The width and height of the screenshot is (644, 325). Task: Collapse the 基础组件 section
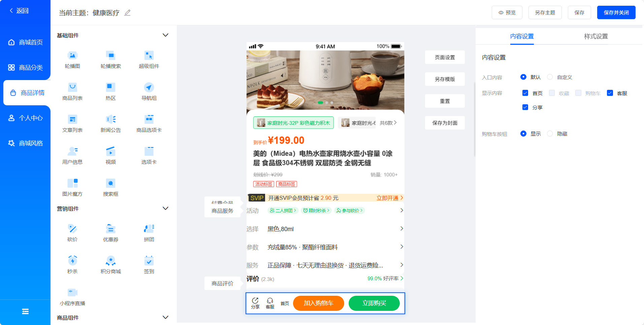[165, 35]
